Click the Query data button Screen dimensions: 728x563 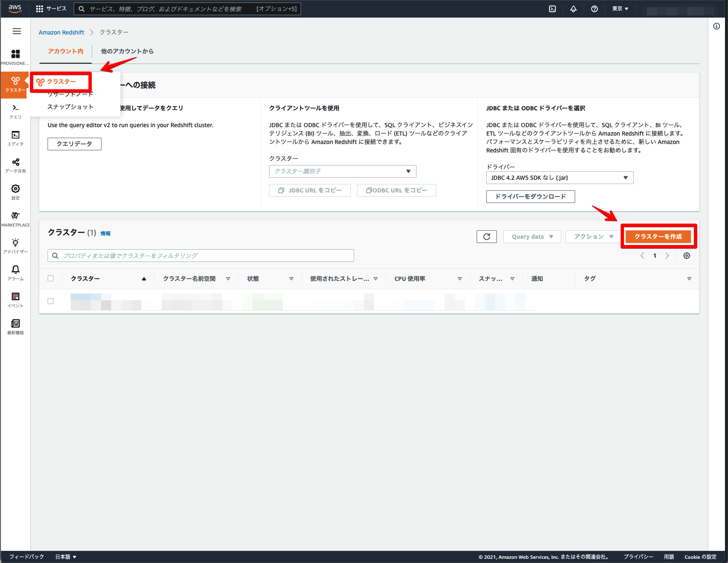[75, 144]
